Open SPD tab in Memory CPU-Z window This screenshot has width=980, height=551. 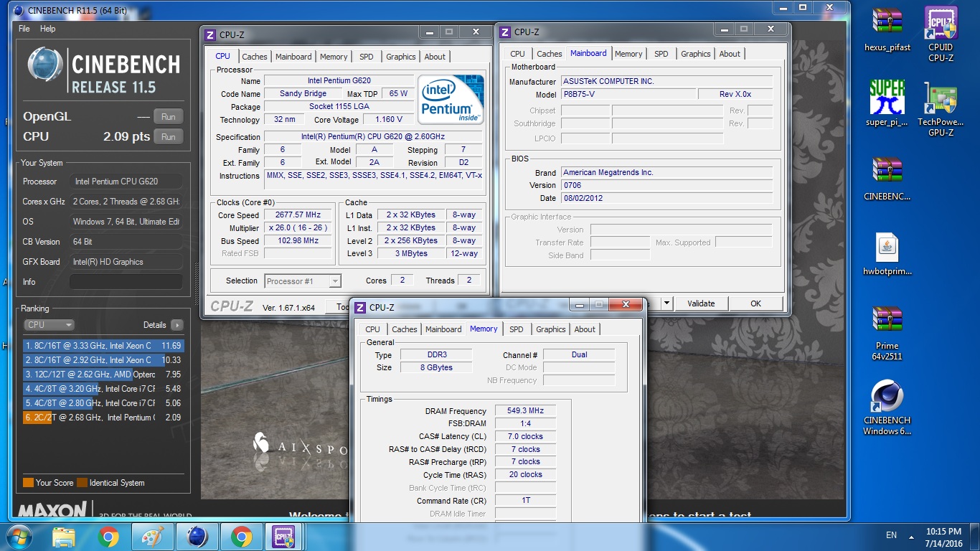pyautogui.click(x=516, y=329)
